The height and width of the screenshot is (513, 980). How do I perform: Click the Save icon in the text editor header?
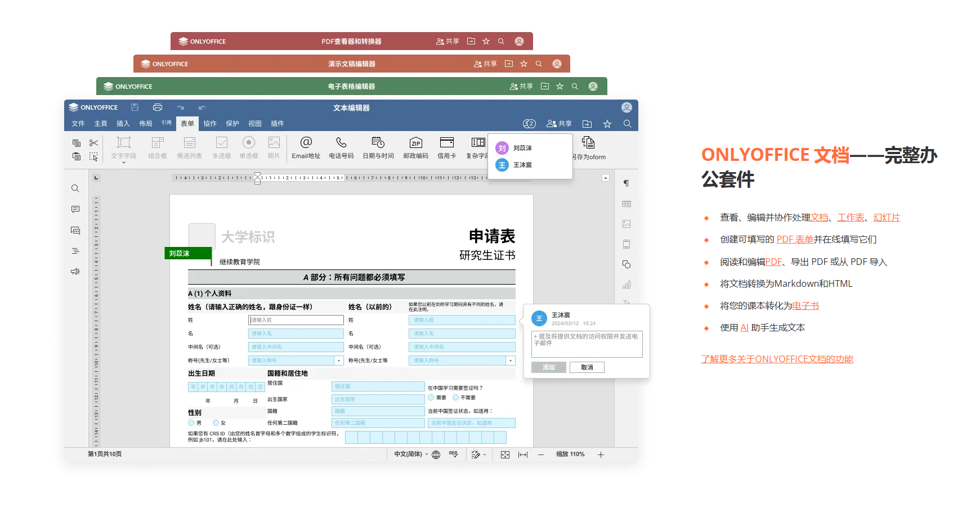coord(135,107)
